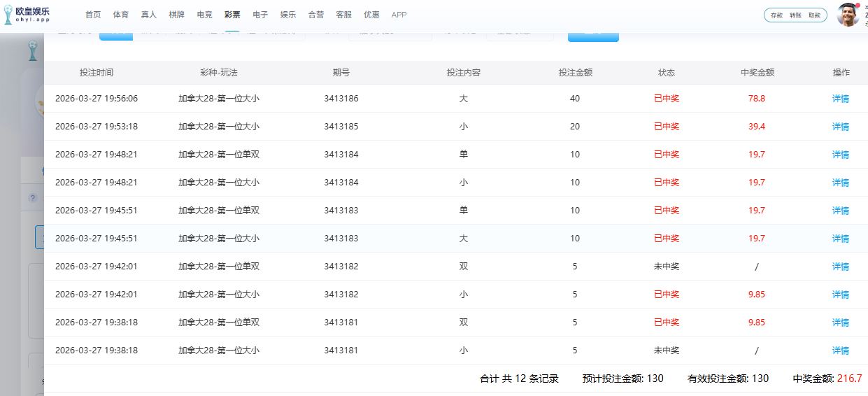Open 详情 for the 3413186 bet
The height and width of the screenshot is (396, 868).
[840, 99]
